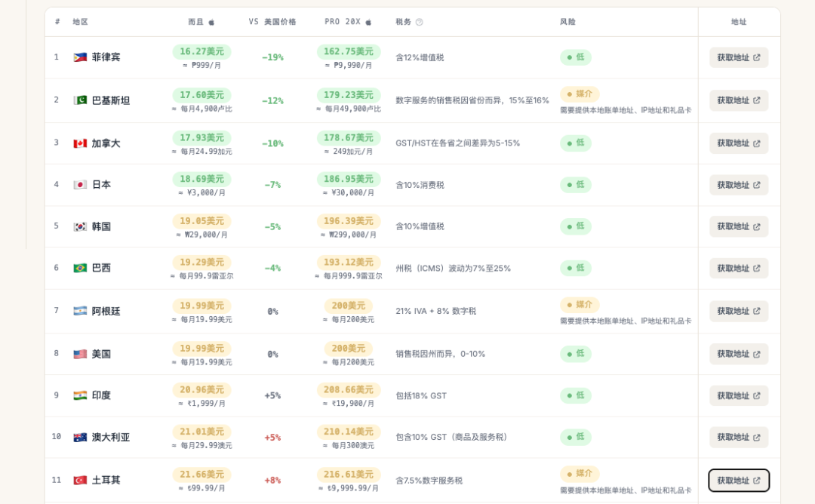Click the 186.95美元 Pro price
Image resolution: width=815 pixels, height=504 pixels.
pos(349,179)
